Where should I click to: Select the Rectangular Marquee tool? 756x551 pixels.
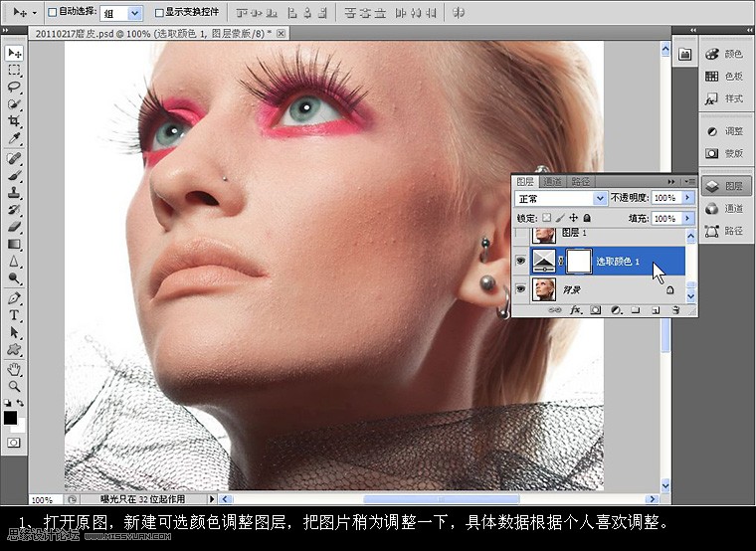[x=14, y=70]
